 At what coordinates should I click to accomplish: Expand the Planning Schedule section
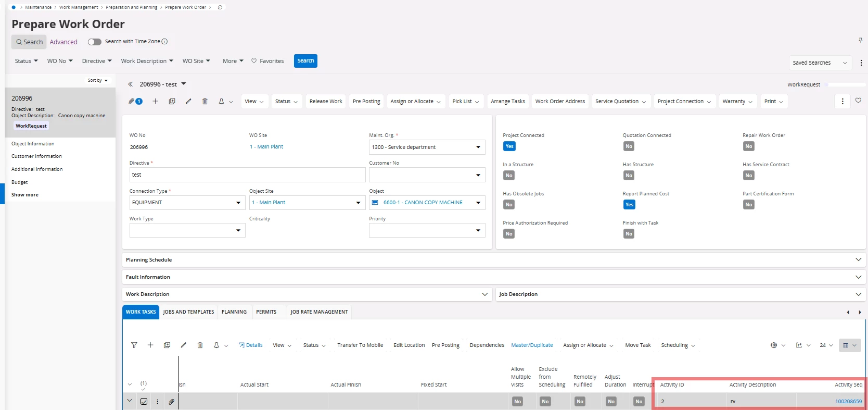858,259
